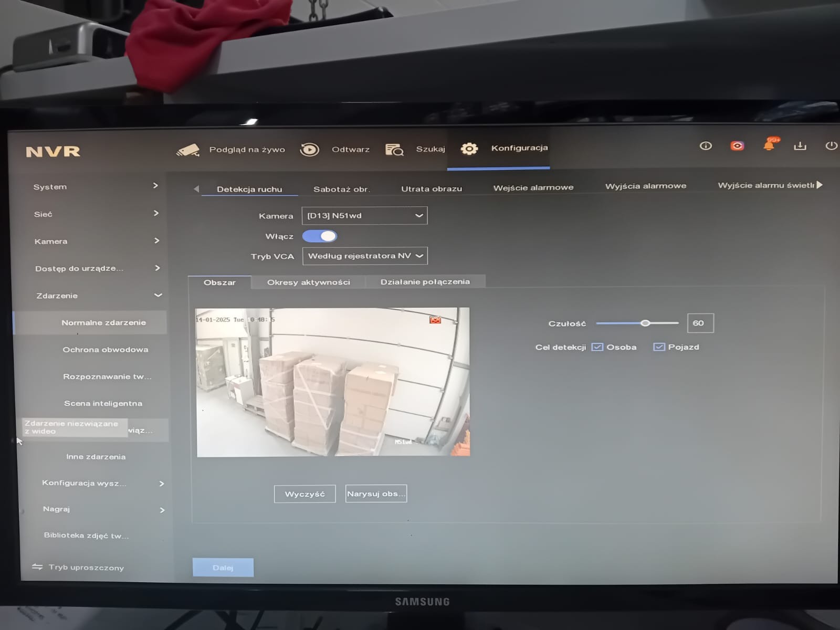Open the download icon in top bar
The height and width of the screenshot is (630, 840).
(x=800, y=146)
